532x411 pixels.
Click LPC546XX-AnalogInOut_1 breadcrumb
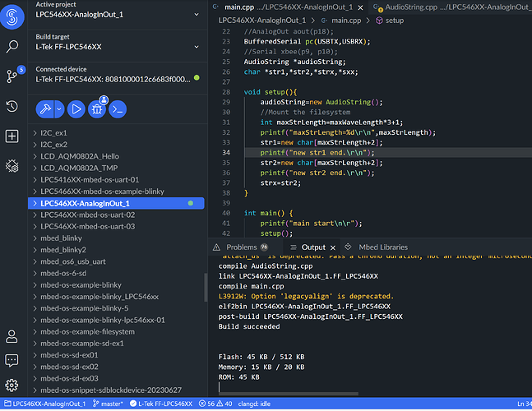262,21
